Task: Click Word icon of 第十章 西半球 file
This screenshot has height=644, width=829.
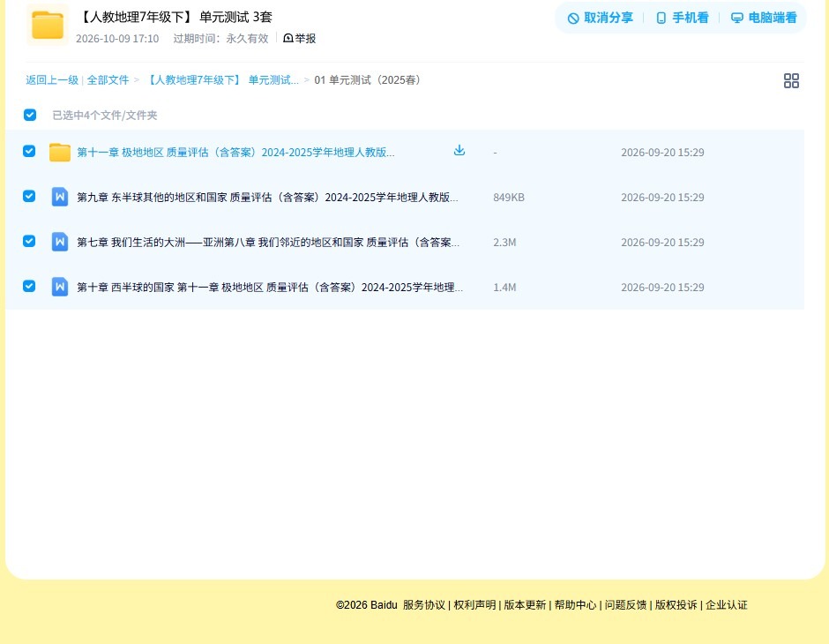Action: (x=60, y=287)
